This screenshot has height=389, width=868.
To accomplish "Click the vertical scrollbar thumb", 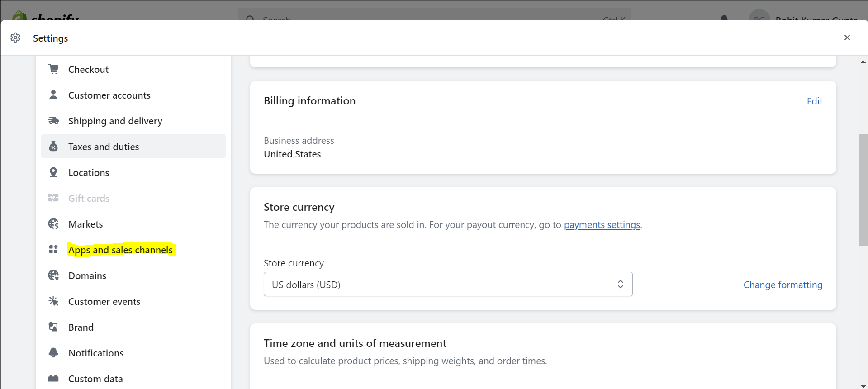I will 863,190.
